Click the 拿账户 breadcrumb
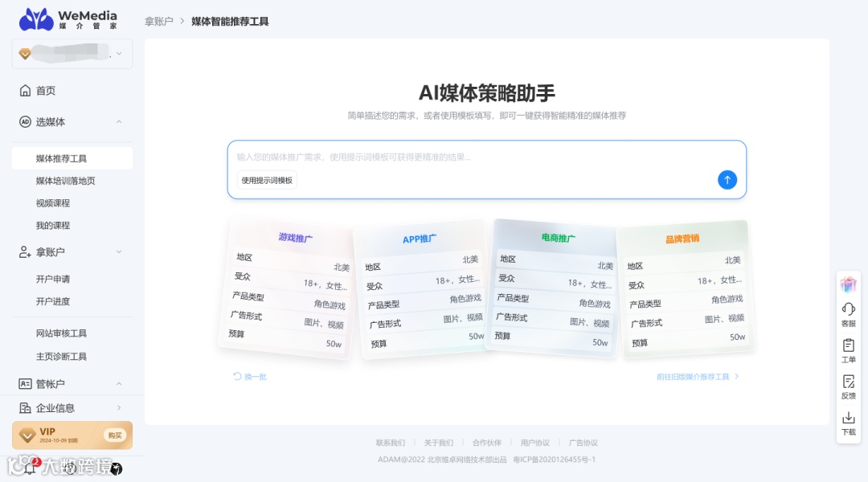This screenshot has height=482, width=868. click(158, 21)
